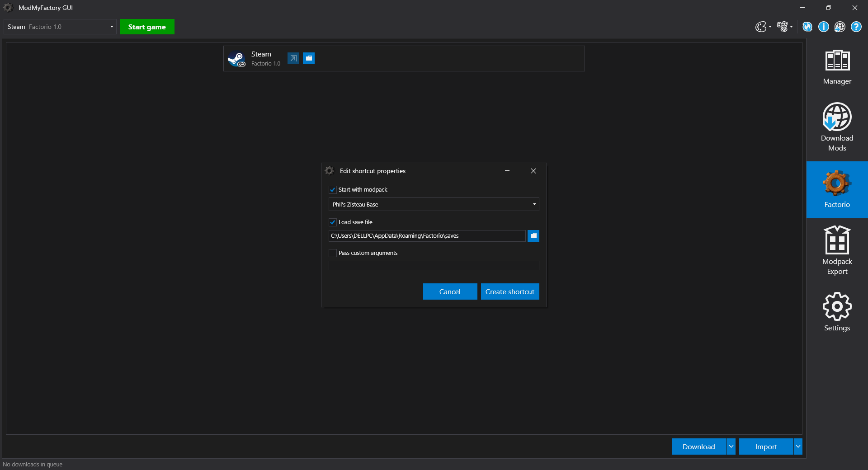Click the Steam logo in the Factorio list
This screenshot has width=868, height=470.
[236, 59]
